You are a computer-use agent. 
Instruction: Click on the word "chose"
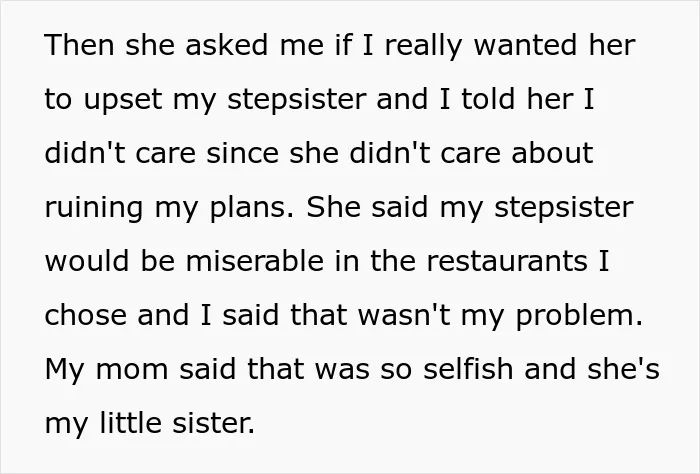tap(86, 315)
